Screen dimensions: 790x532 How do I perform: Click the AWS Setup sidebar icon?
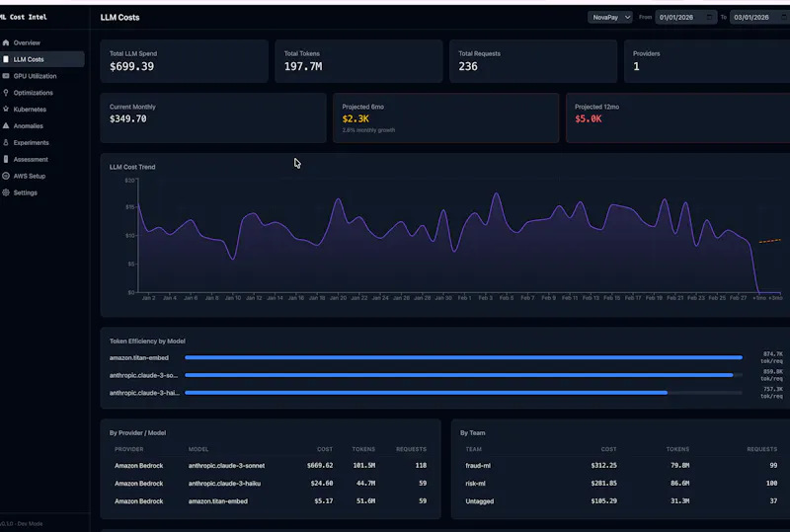tap(6, 176)
